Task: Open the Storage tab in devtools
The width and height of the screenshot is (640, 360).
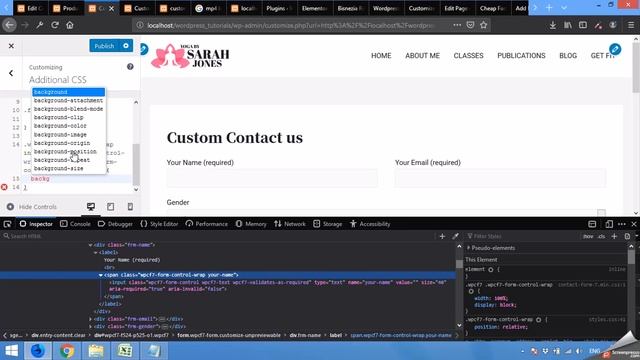Action: 328,224
